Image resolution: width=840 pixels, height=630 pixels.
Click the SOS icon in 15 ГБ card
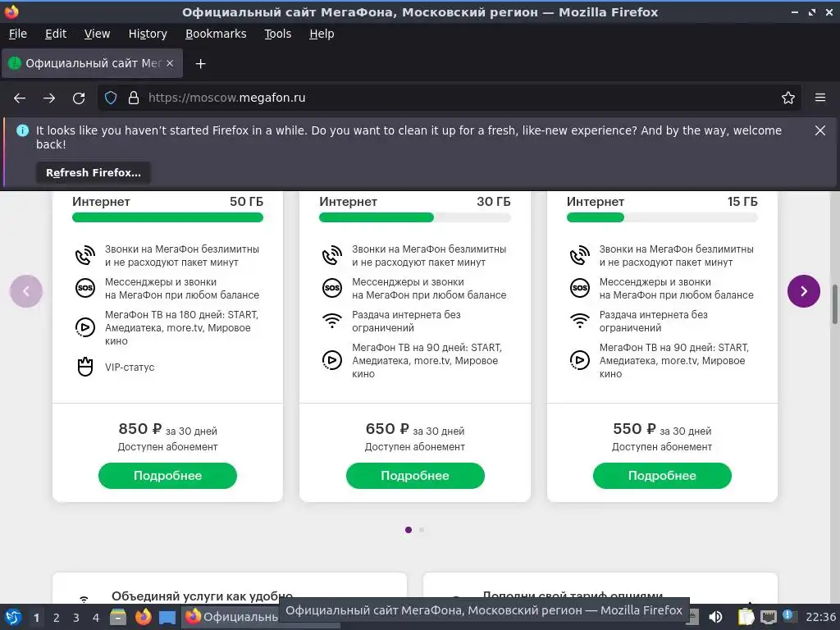(x=580, y=288)
